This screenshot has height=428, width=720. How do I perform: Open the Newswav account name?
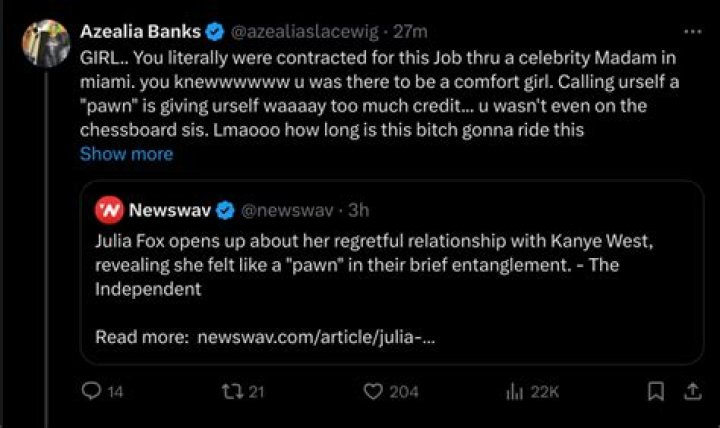(x=168, y=210)
